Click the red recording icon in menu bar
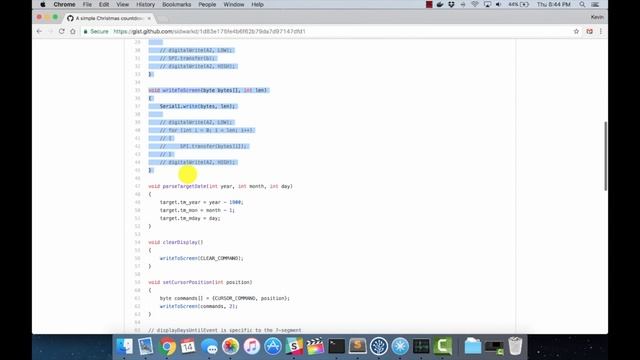Image resolution: width=640 pixels, height=360 pixels. click(x=429, y=4)
